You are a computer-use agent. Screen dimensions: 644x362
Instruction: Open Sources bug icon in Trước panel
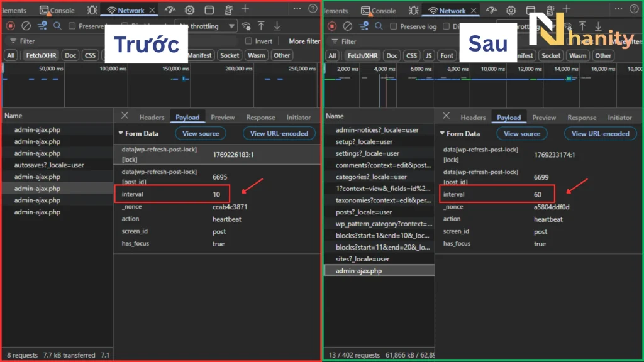(x=92, y=10)
